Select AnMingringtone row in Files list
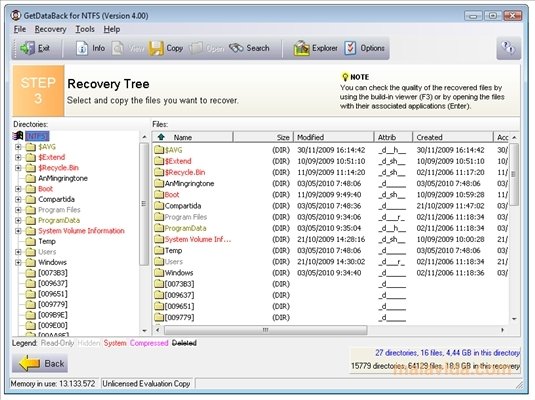This screenshot has width=535, height=400. click(330, 184)
